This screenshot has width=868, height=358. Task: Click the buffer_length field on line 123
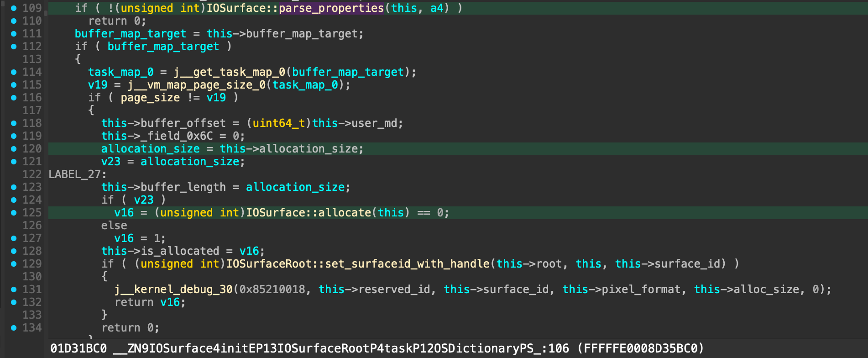183,187
